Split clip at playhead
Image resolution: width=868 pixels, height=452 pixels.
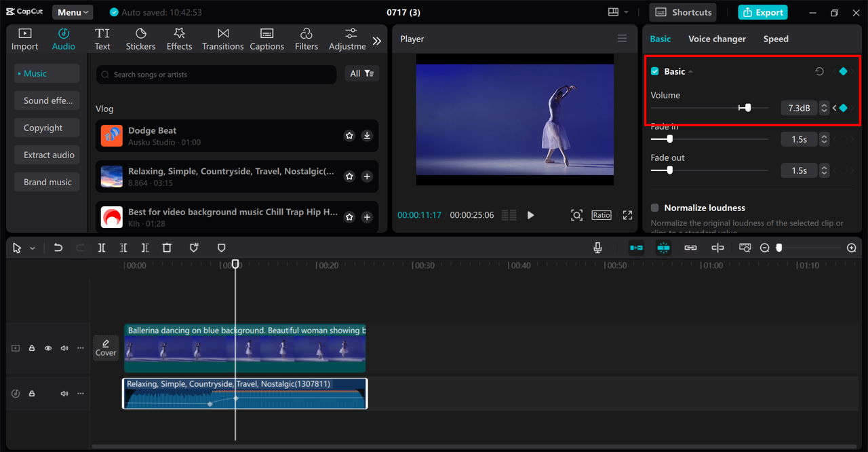click(x=102, y=248)
